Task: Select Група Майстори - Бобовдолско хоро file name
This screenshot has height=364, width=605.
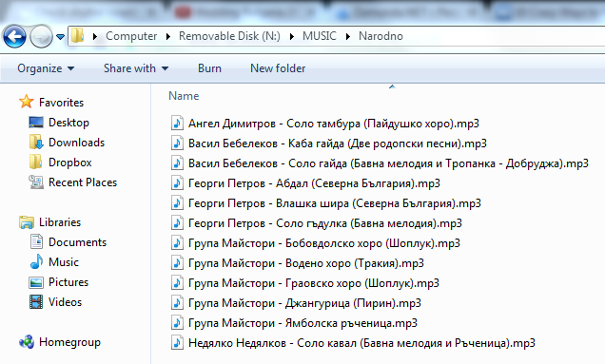Action: pos(324,243)
